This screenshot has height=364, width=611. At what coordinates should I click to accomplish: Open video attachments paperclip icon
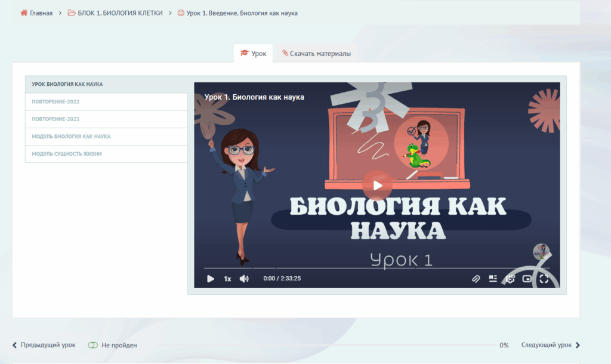pyautogui.click(x=476, y=279)
